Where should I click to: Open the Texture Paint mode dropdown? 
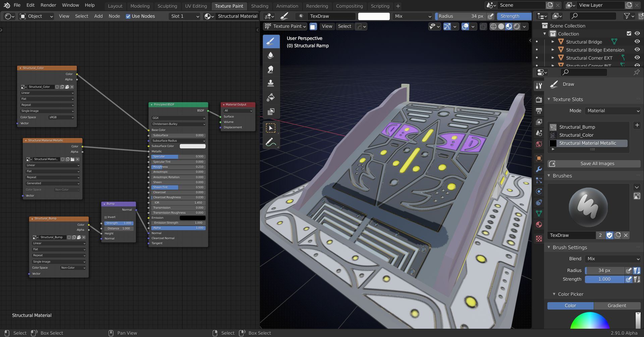(285, 26)
